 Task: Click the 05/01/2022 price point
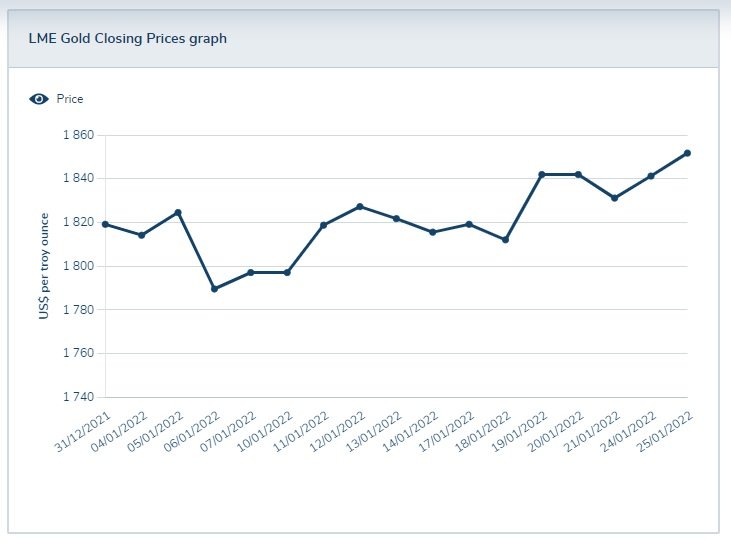click(178, 212)
